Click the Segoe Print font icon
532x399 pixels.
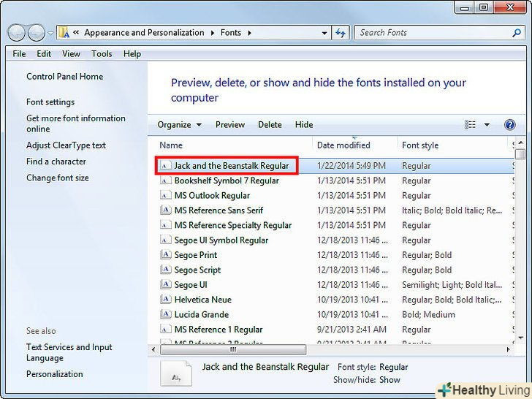pos(165,255)
